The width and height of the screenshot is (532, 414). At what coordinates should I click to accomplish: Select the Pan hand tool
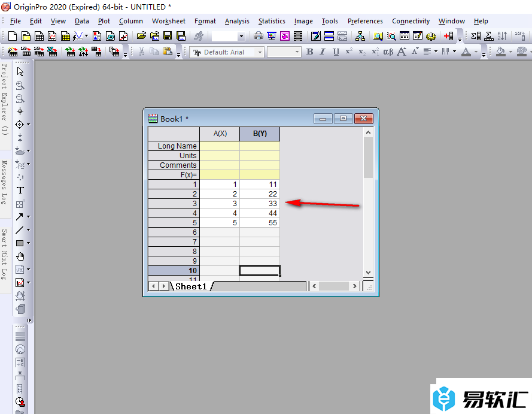(x=20, y=256)
